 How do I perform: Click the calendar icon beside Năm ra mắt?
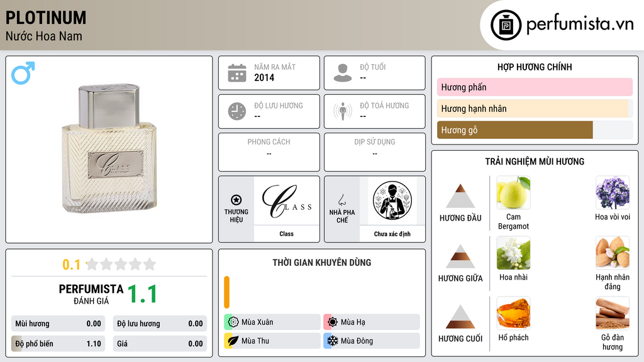click(237, 73)
